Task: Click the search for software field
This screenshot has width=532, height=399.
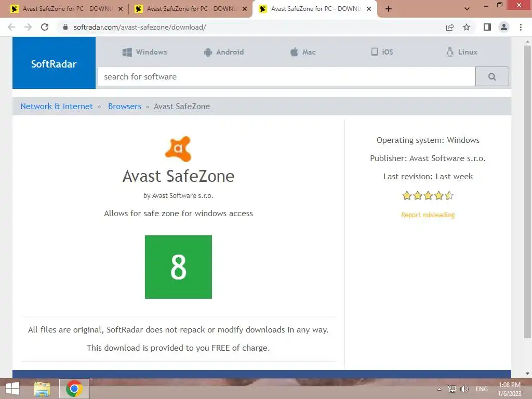Action: click(x=287, y=77)
